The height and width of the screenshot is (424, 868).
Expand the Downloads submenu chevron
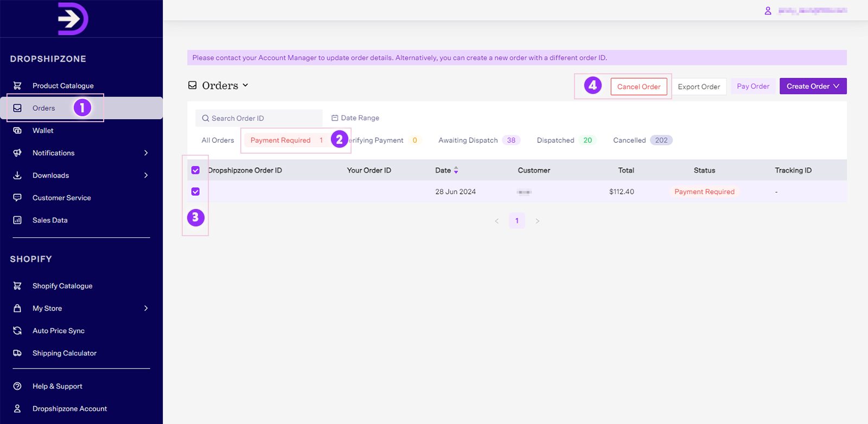pyautogui.click(x=146, y=175)
